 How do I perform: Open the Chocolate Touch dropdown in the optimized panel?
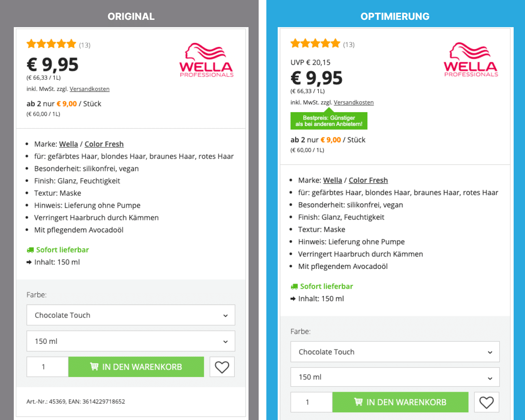coord(394,352)
